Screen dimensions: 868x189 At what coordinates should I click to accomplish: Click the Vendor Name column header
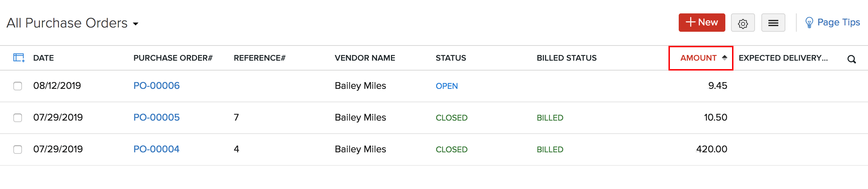coord(365,58)
